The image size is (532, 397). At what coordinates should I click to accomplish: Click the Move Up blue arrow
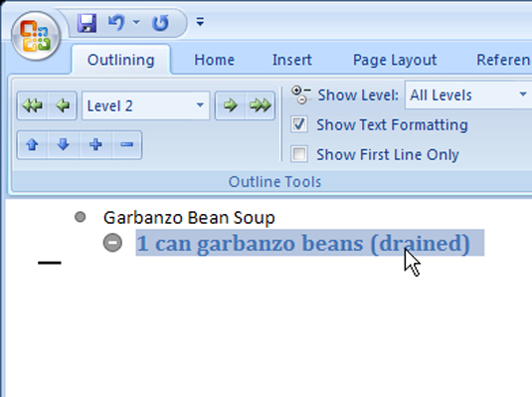[32, 144]
